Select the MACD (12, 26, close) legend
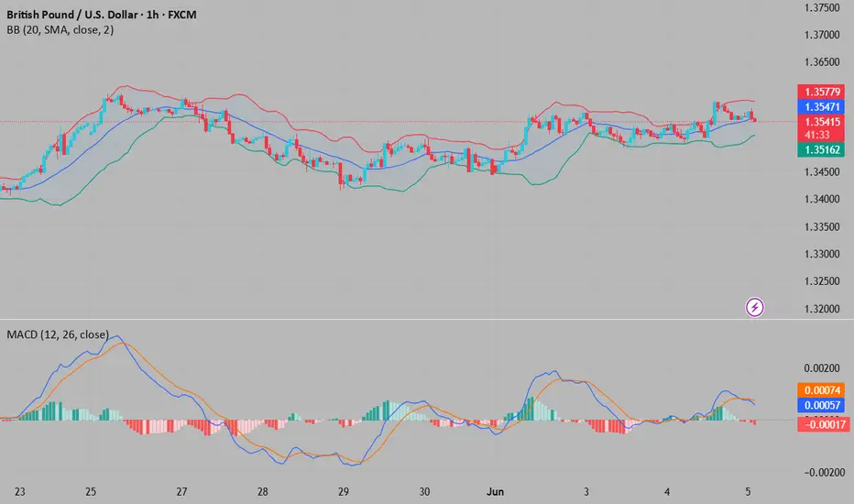 [x=58, y=334]
